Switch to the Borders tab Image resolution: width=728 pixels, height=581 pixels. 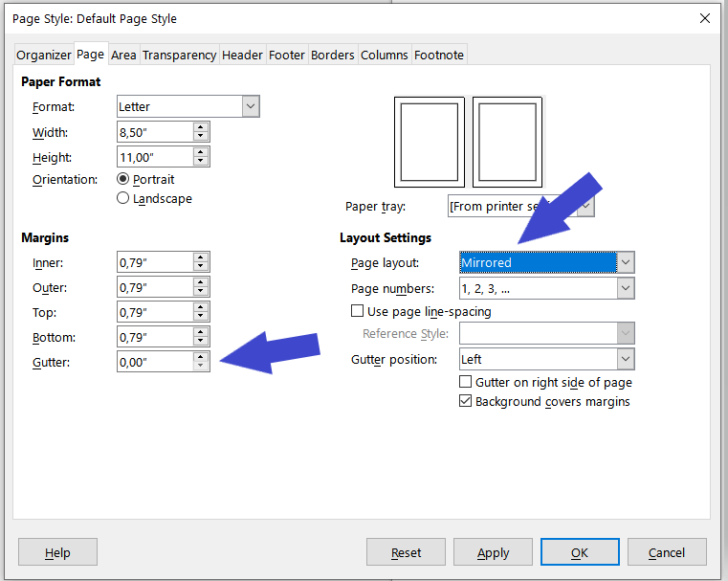tap(332, 56)
